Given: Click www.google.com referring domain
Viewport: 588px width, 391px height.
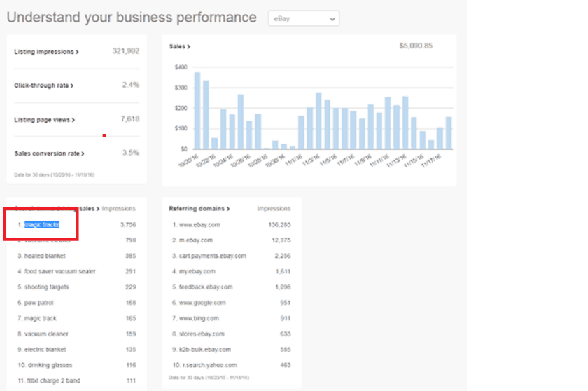Looking at the screenshot, I should (x=202, y=303).
